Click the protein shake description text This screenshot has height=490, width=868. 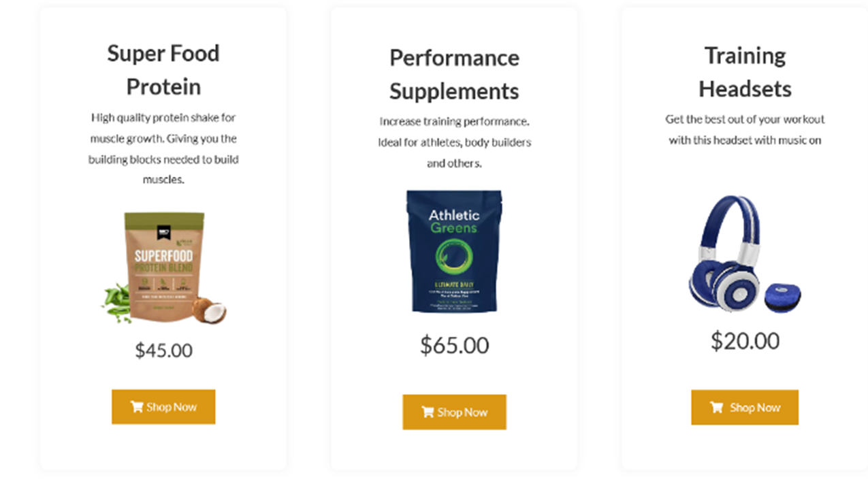[x=163, y=149]
